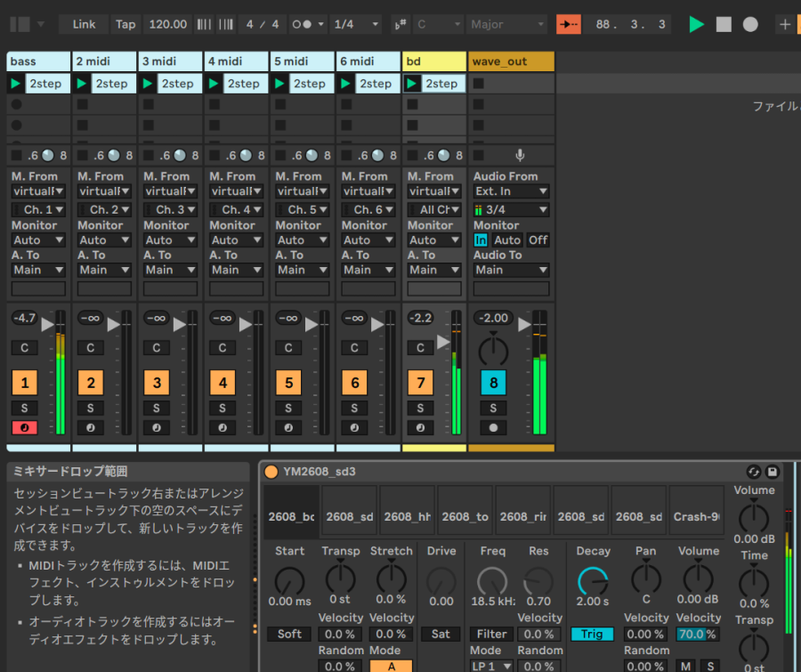Click the Link button
This screenshot has width=801, height=672.
(x=85, y=24)
